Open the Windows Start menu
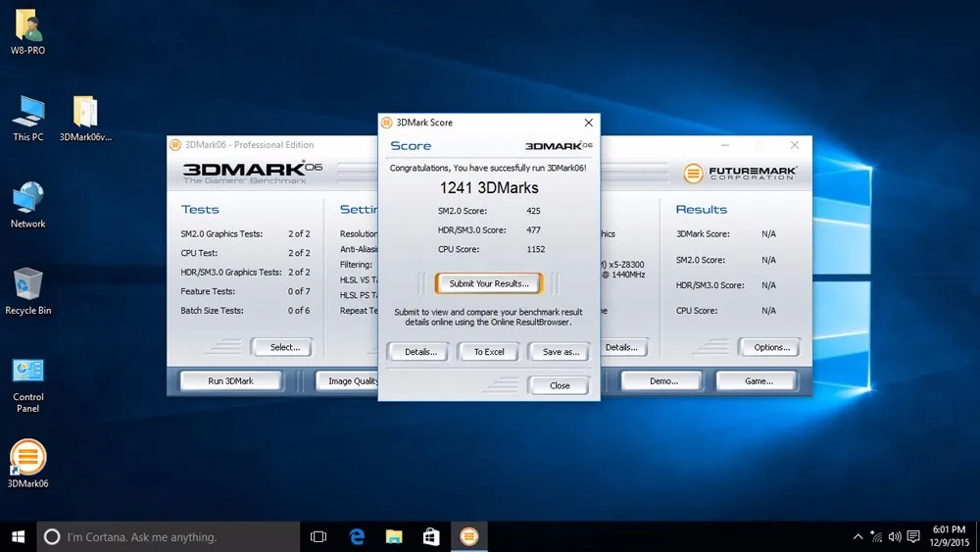 18,537
